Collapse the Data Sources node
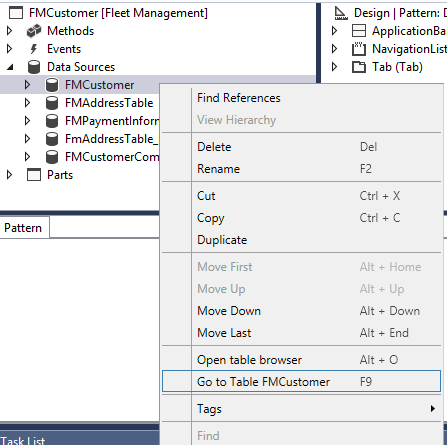 [x=10, y=67]
